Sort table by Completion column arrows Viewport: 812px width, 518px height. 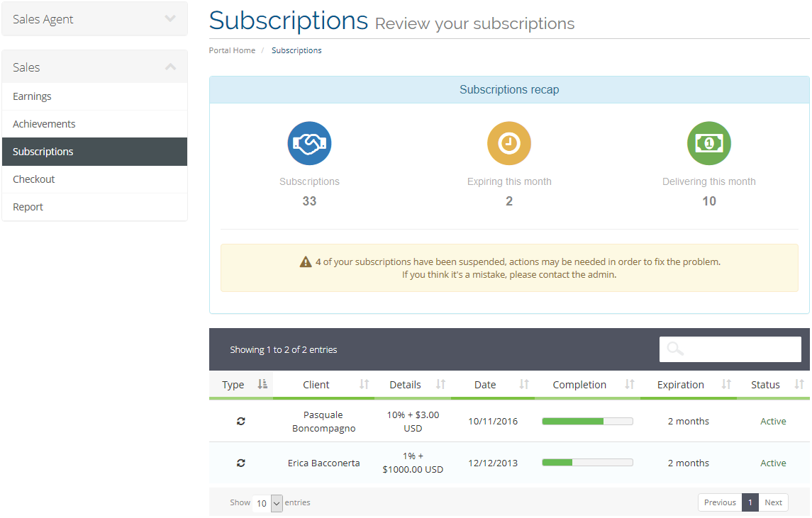630,384
